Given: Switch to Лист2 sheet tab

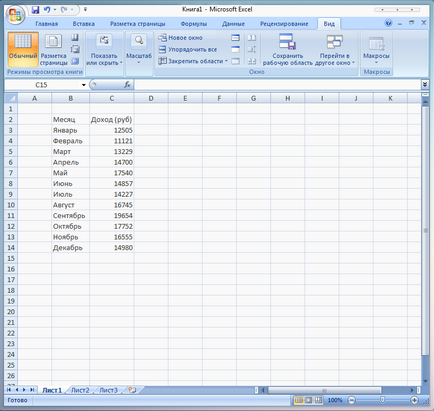Looking at the screenshot, I should point(80,390).
